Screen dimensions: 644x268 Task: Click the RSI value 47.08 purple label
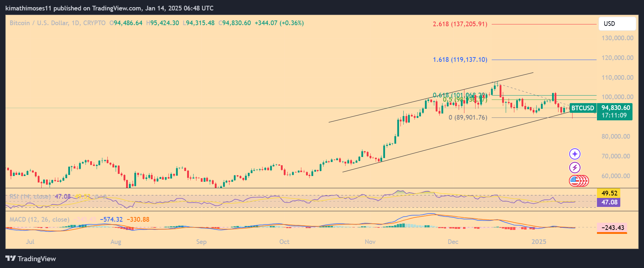609,202
